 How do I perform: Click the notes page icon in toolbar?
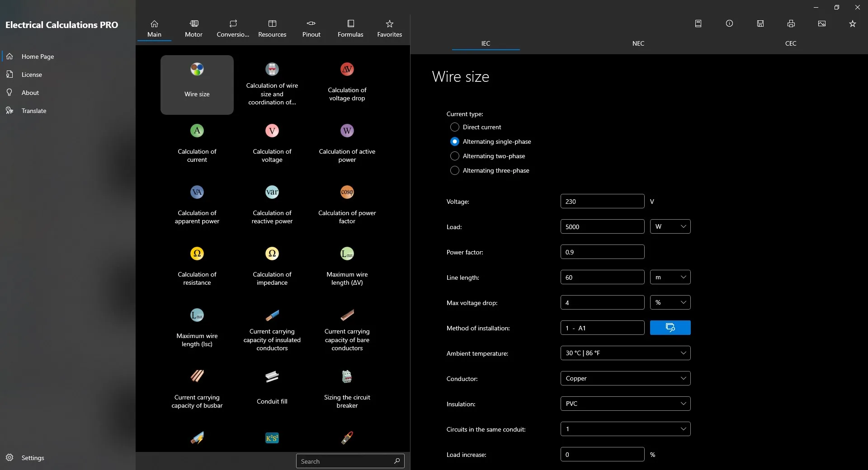698,23
